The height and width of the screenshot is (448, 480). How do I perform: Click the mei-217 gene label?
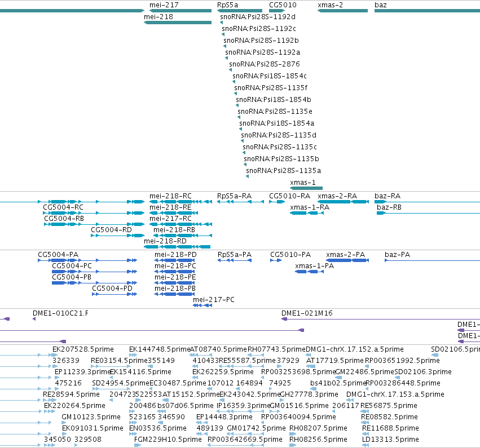click(164, 5)
